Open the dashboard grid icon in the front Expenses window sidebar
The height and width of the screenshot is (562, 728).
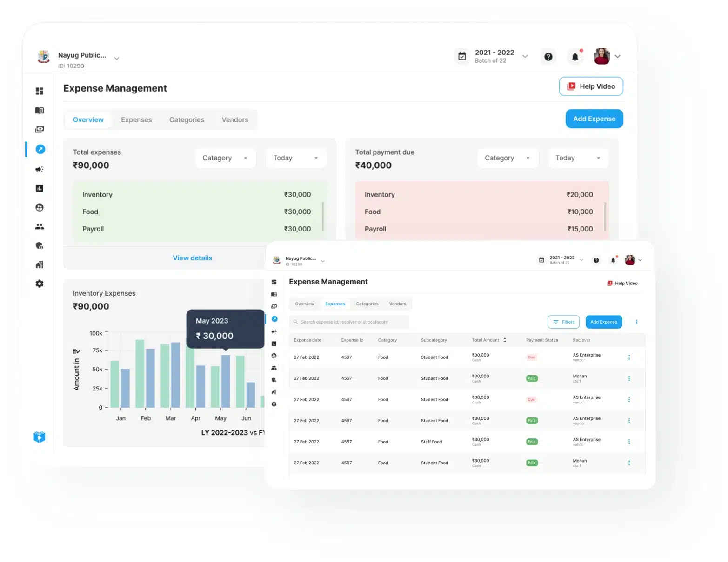coord(274,282)
